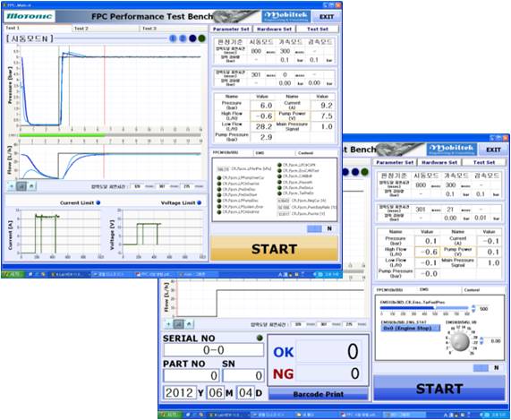Click the stepper arrows beside fuel pressure slider value 500
511x420 pixels.
point(473,308)
